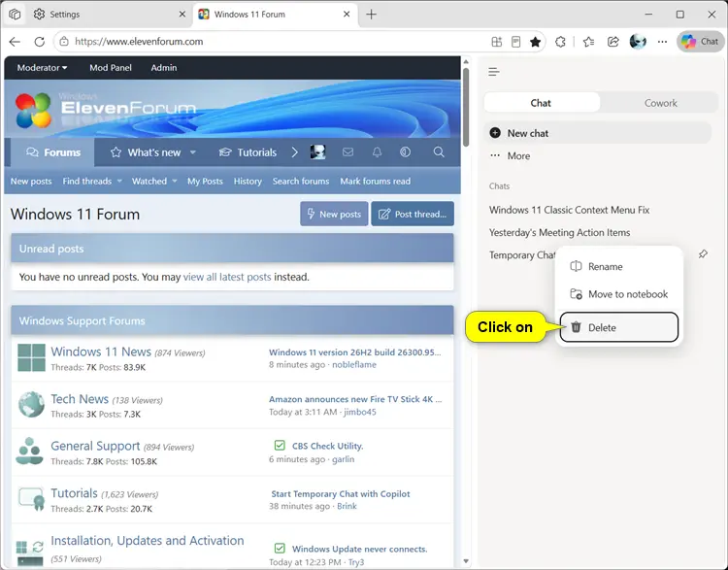The width and height of the screenshot is (728, 570).
Task: Open a new browser tab
Action: (x=371, y=15)
